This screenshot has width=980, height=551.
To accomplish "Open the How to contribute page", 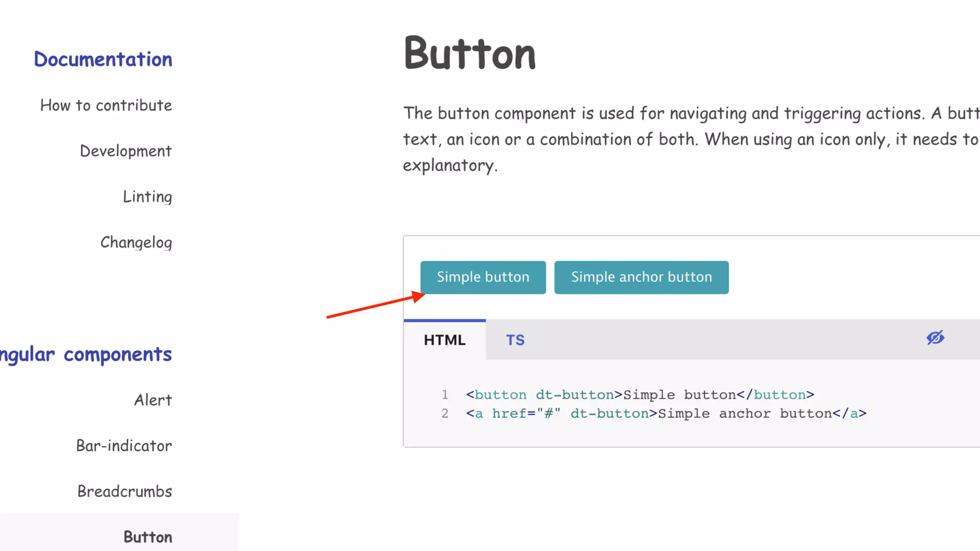I will [x=106, y=105].
